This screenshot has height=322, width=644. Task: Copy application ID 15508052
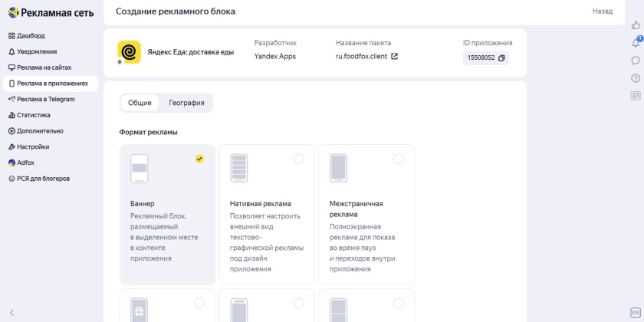pyautogui.click(x=501, y=58)
